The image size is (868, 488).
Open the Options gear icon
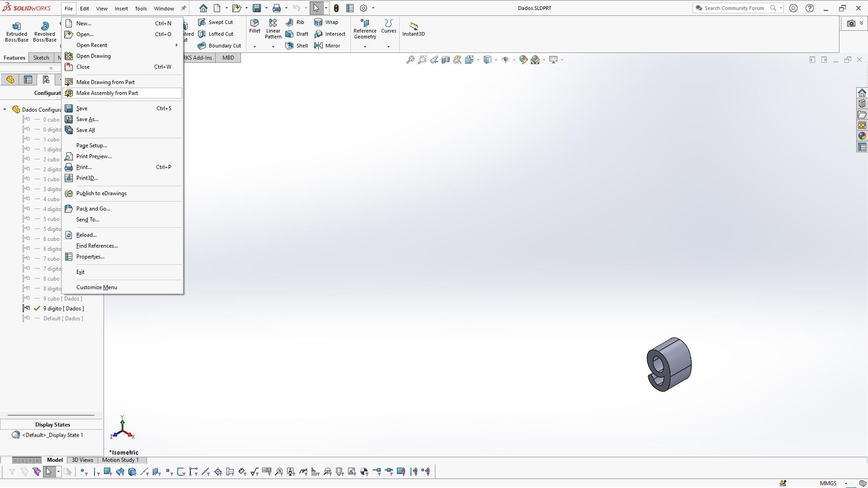[363, 8]
